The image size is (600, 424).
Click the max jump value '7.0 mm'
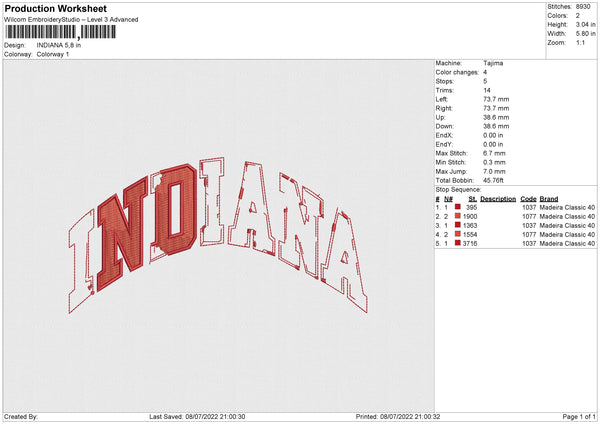tap(494, 171)
